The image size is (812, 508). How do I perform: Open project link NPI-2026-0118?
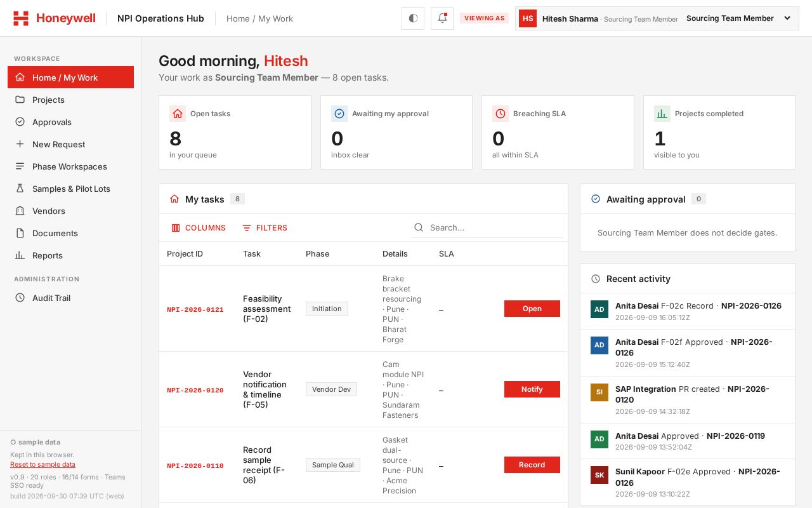tap(195, 466)
